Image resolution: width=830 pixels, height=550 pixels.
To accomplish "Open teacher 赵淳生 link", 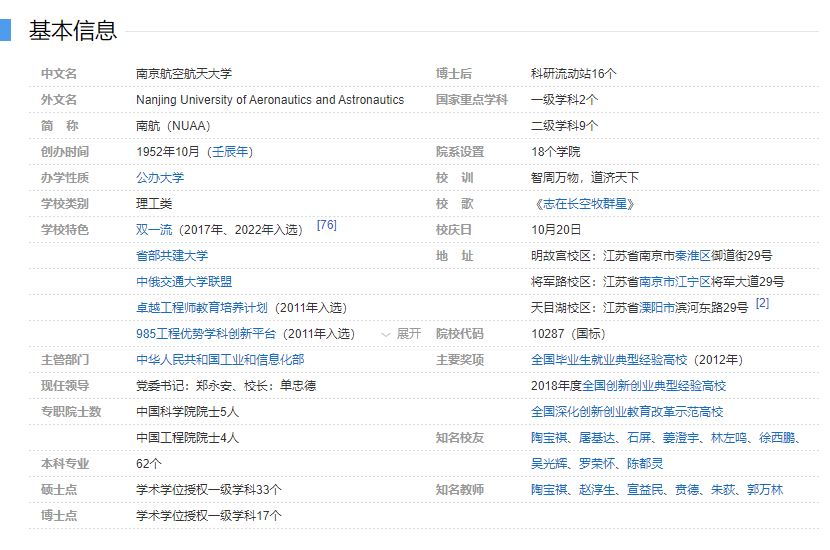I will (x=597, y=490).
